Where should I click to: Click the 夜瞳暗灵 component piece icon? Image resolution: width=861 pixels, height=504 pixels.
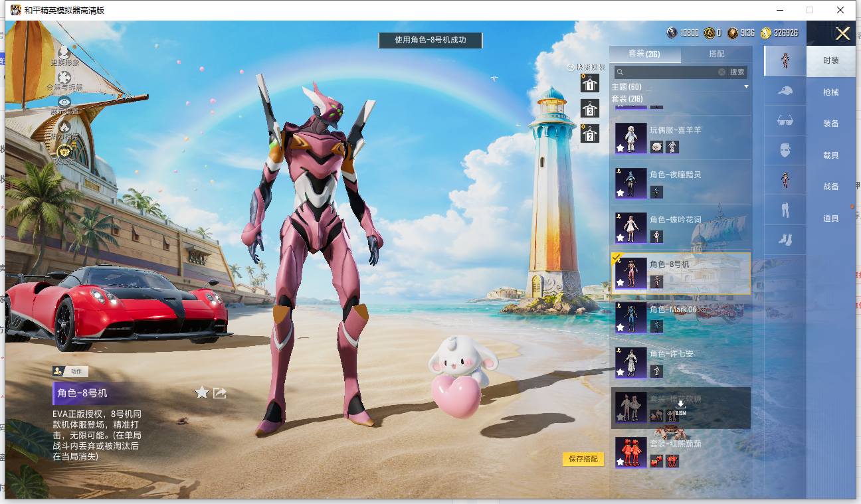click(656, 192)
